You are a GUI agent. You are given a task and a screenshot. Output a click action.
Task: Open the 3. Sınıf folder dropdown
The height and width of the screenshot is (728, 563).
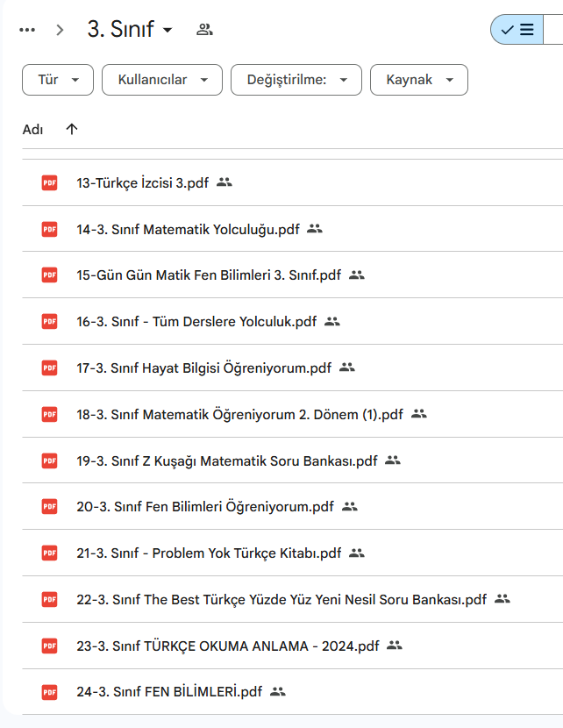(x=130, y=29)
